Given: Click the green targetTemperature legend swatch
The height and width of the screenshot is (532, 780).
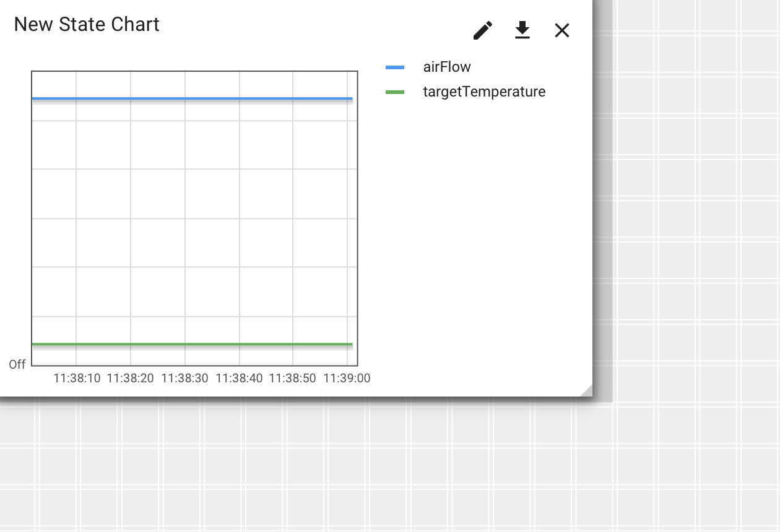Looking at the screenshot, I should point(395,92).
